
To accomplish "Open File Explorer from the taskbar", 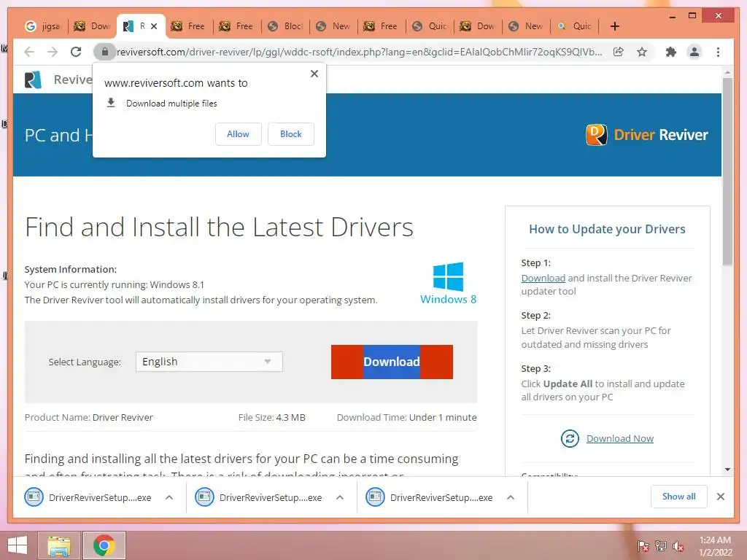I will pos(59,545).
